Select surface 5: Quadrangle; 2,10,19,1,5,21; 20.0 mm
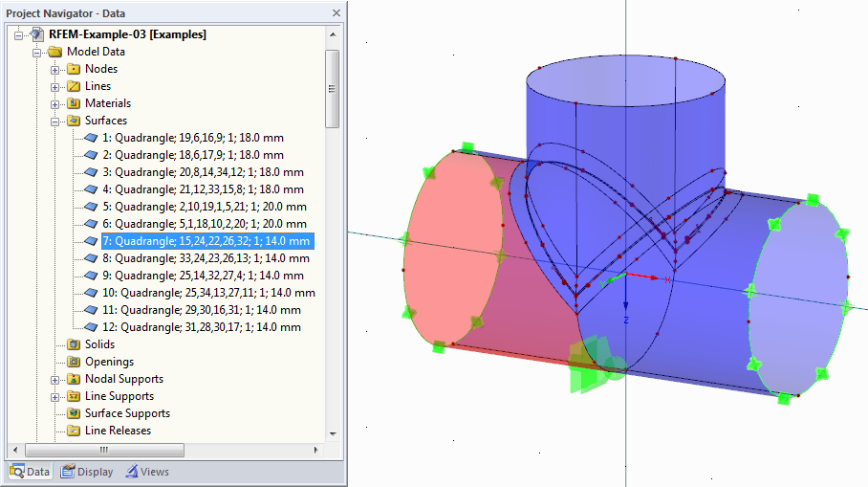 (205, 206)
